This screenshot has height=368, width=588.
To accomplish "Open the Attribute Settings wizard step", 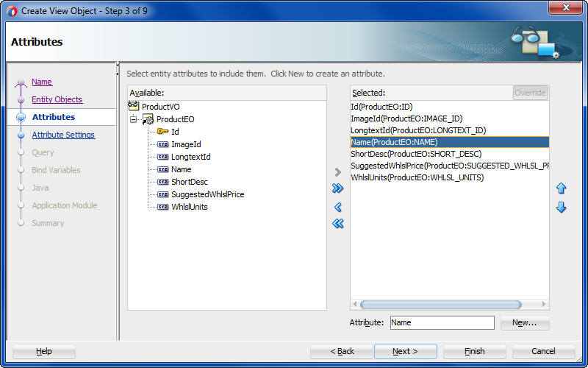I will pyautogui.click(x=63, y=135).
